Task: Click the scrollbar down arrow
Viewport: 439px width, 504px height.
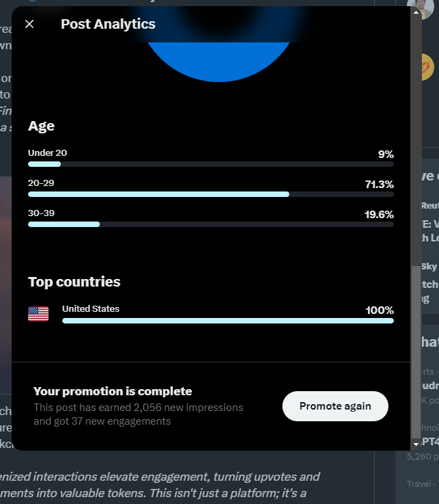Action: 416,445
